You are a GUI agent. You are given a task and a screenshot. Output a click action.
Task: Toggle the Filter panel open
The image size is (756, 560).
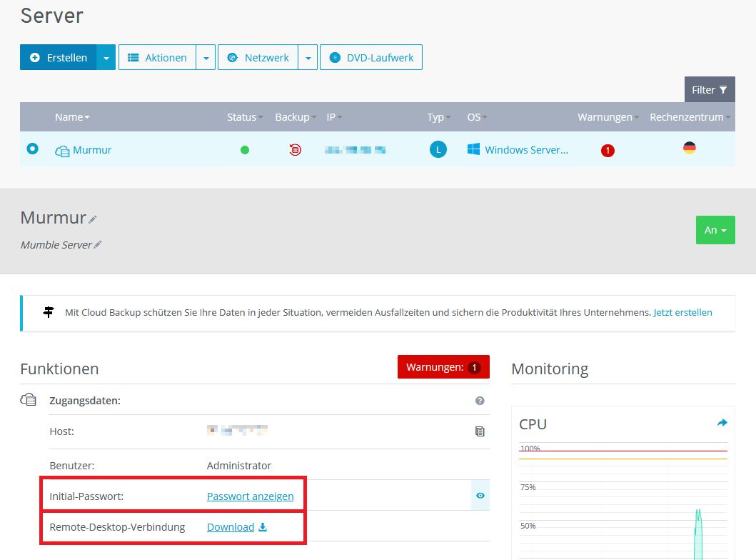709,89
